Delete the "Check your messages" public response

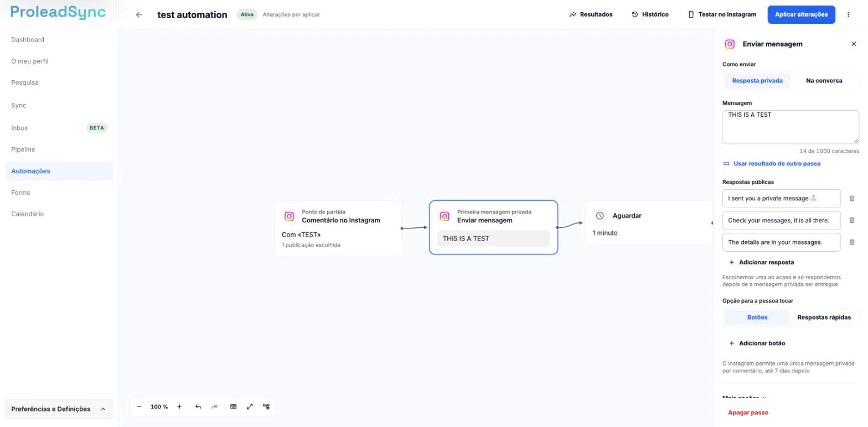click(852, 220)
